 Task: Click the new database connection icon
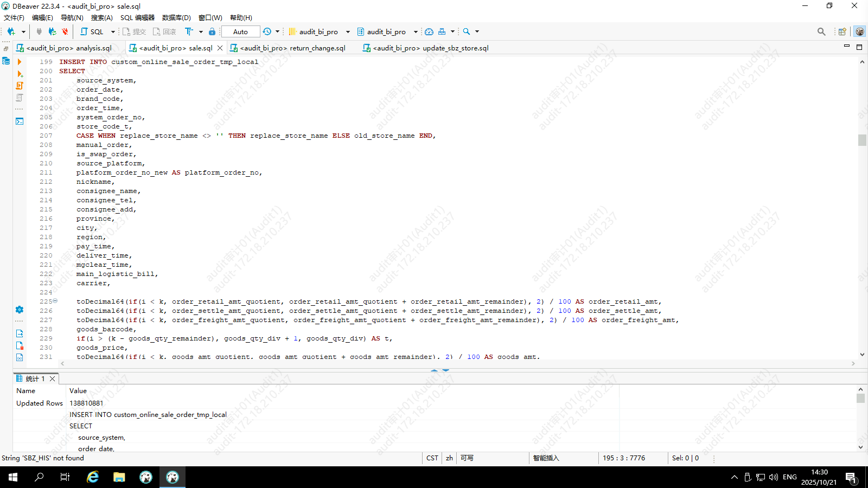(x=11, y=32)
